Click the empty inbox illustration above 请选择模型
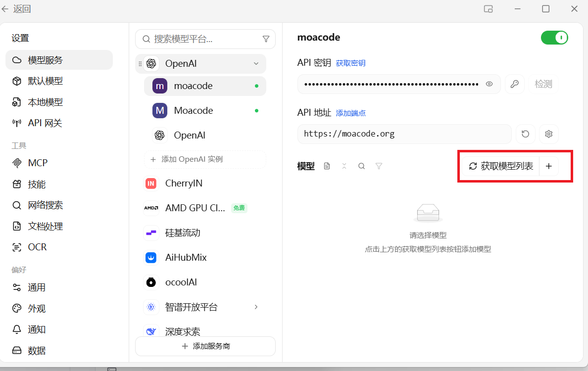 pyautogui.click(x=428, y=213)
